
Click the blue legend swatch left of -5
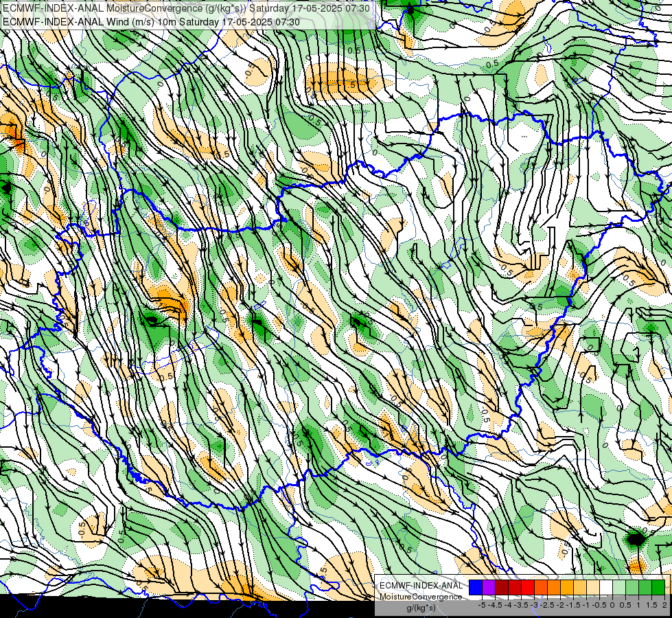pos(476,587)
